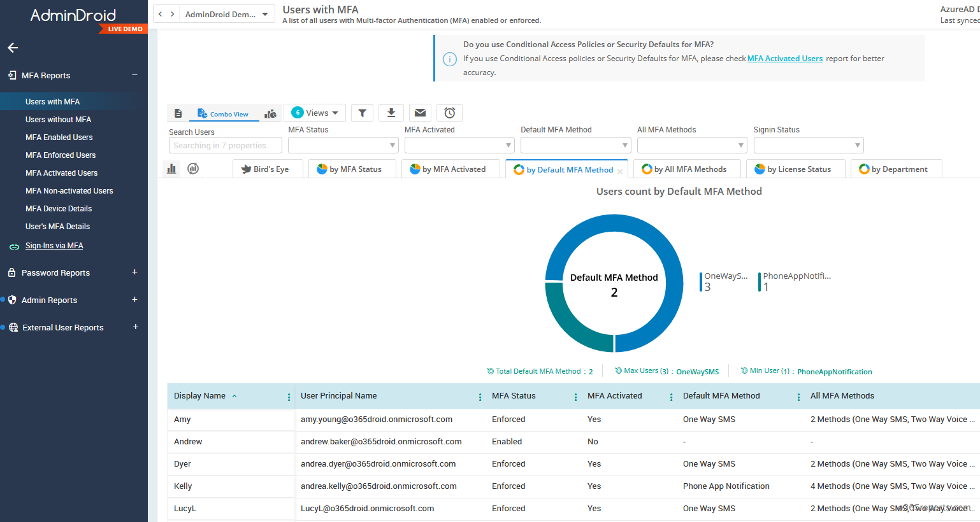The image size is (980, 522).
Task: Select the donut chart display icon
Action: (193, 167)
